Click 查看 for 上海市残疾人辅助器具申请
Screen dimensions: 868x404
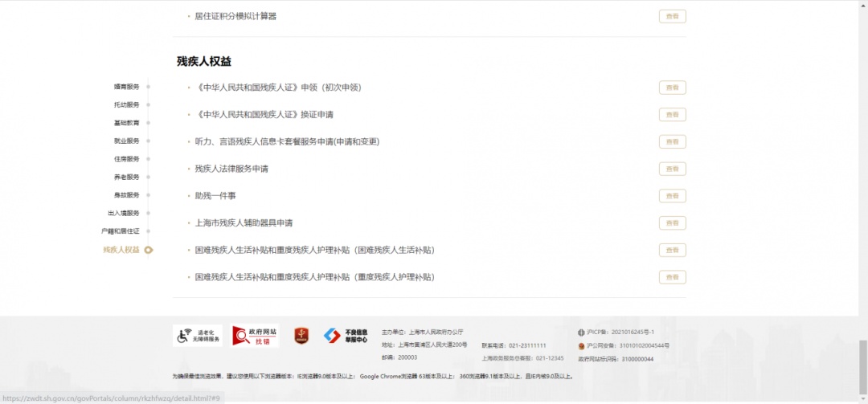[673, 223]
